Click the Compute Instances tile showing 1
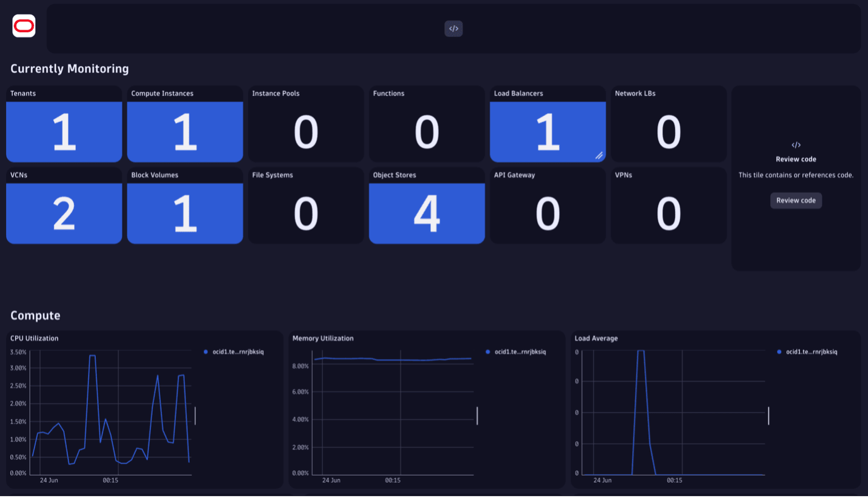 tap(185, 124)
